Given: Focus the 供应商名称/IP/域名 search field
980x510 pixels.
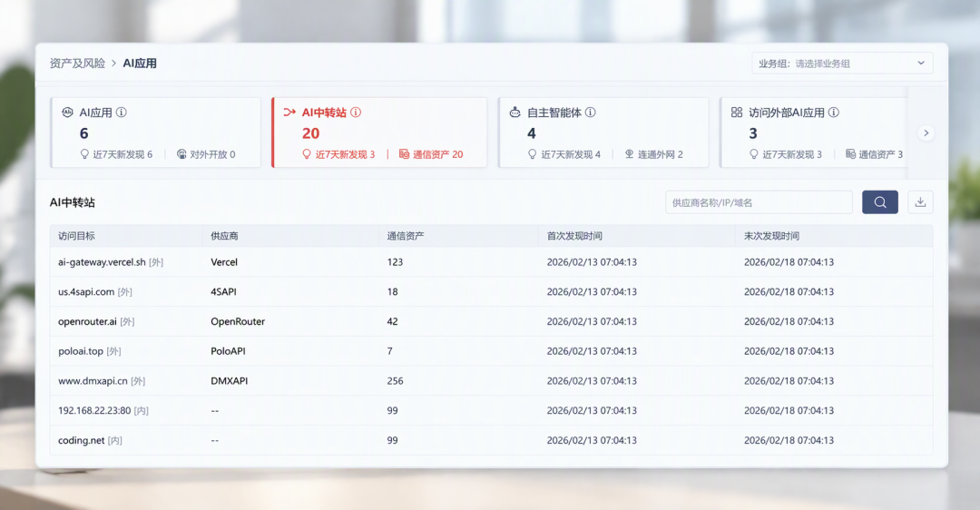Looking at the screenshot, I should coord(759,202).
